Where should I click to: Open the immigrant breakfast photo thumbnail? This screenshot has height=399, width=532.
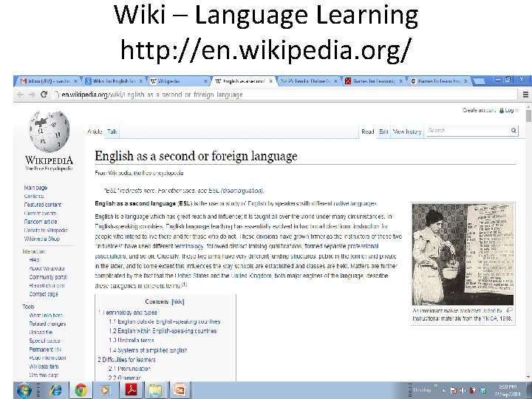click(x=463, y=254)
